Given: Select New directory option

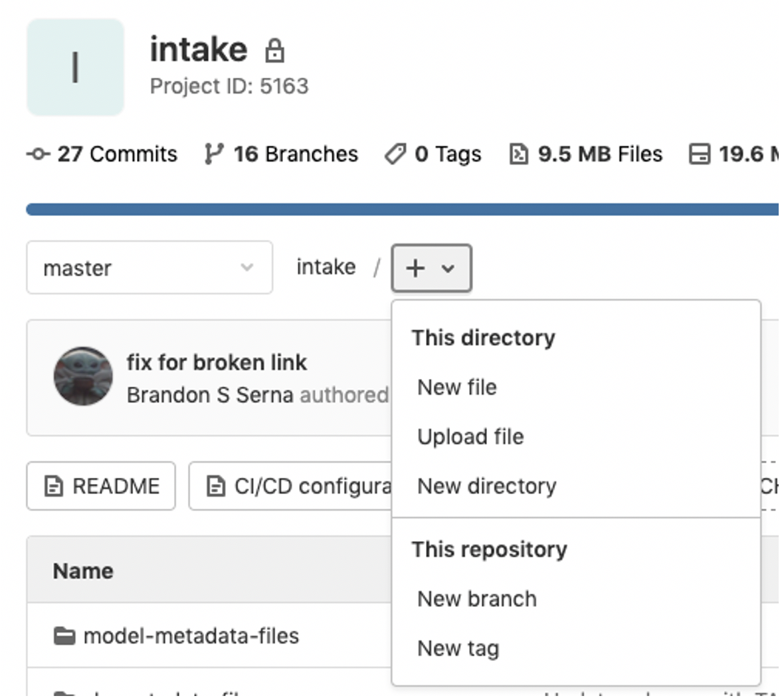Looking at the screenshot, I should point(486,486).
